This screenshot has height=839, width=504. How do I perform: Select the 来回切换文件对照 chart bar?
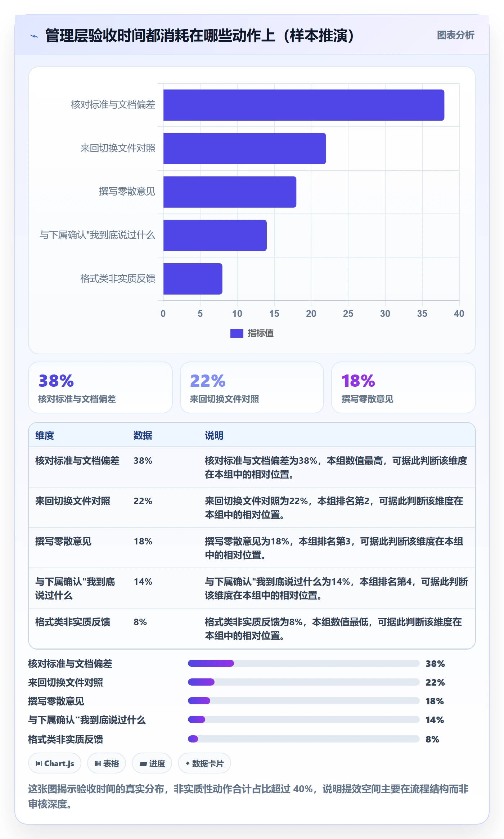pos(244,148)
